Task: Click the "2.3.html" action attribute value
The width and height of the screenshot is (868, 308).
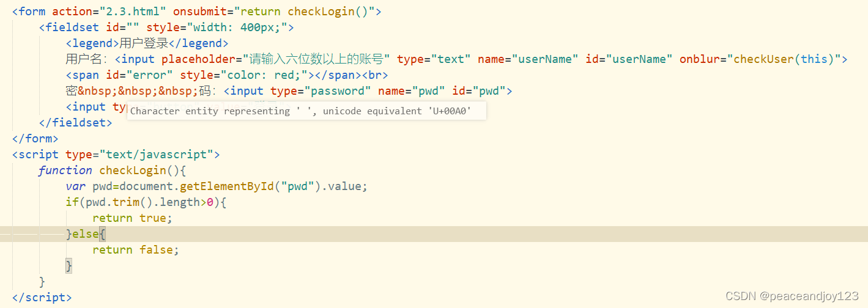Action: click(133, 12)
